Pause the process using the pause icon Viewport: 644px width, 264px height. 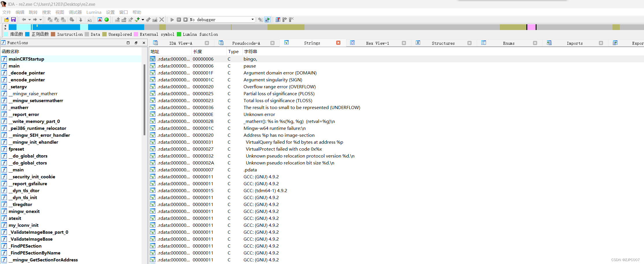coord(179,19)
